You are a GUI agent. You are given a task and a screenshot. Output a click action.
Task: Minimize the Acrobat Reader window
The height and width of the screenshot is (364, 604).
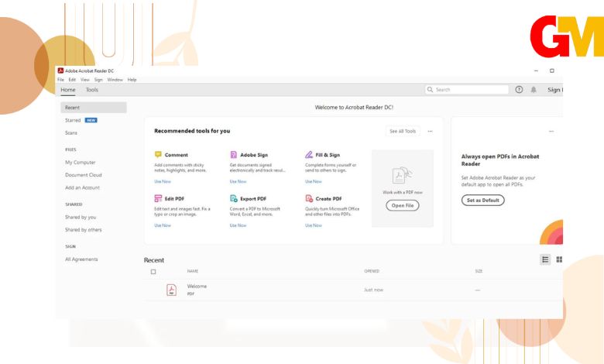tap(536, 71)
